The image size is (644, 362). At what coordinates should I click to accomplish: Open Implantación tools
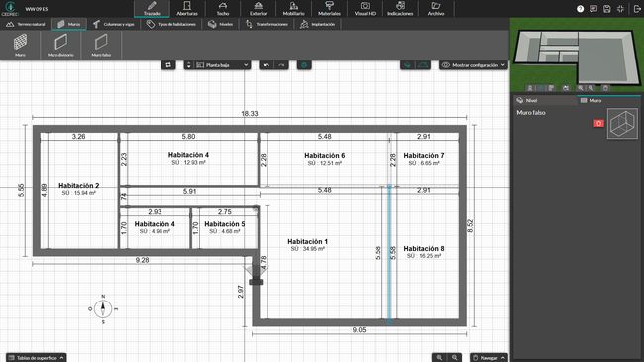pos(317,24)
